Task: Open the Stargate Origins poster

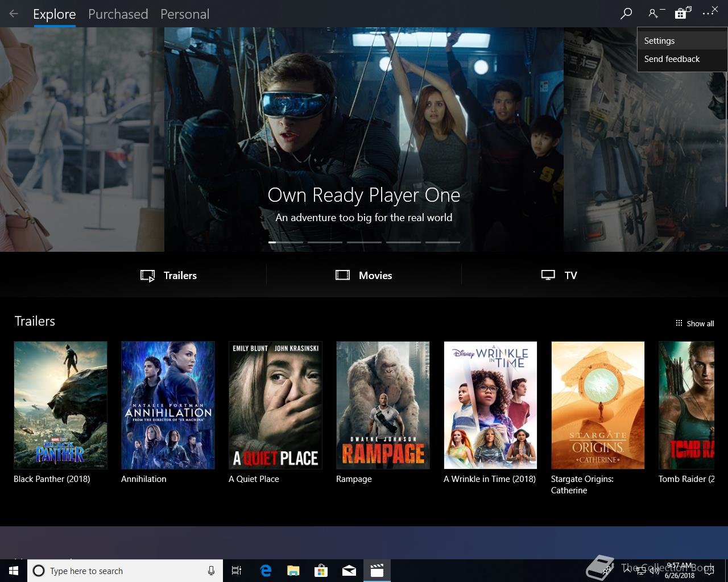Action: point(598,405)
